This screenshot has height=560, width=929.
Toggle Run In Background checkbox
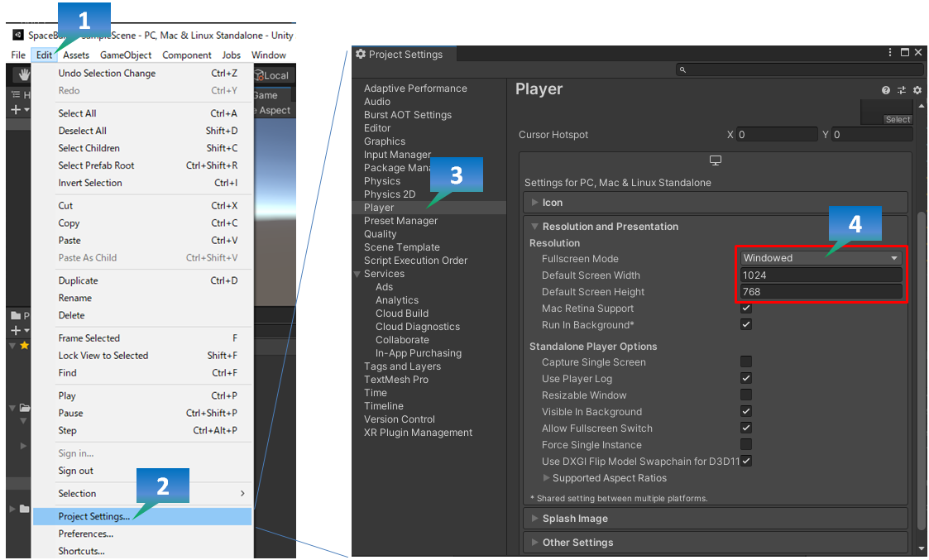point(746,325)
